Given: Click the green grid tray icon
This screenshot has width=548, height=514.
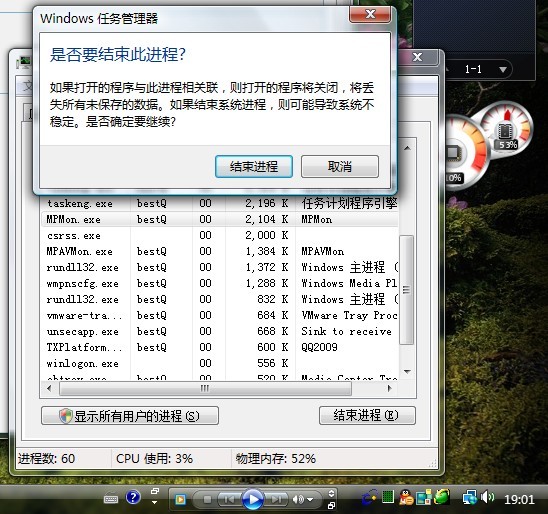Looking at the screenshot, I should coord(388,497).
